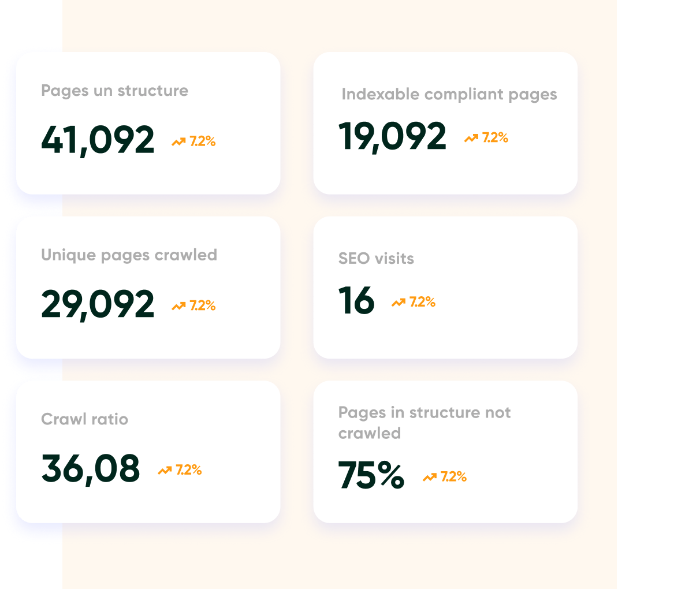Click the 75% metric value
Image resolution: width=700 pixels, height=589 pixels.
click(371, 475)
